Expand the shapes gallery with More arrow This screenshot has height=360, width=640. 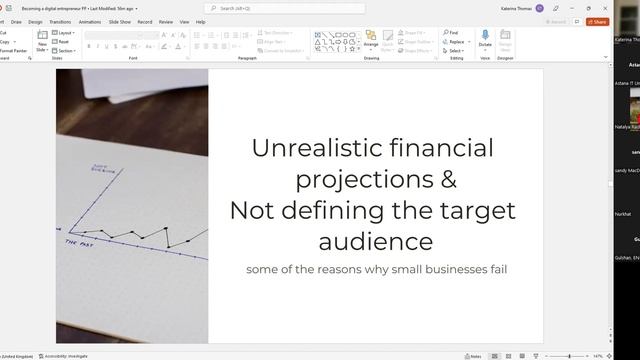359,49
